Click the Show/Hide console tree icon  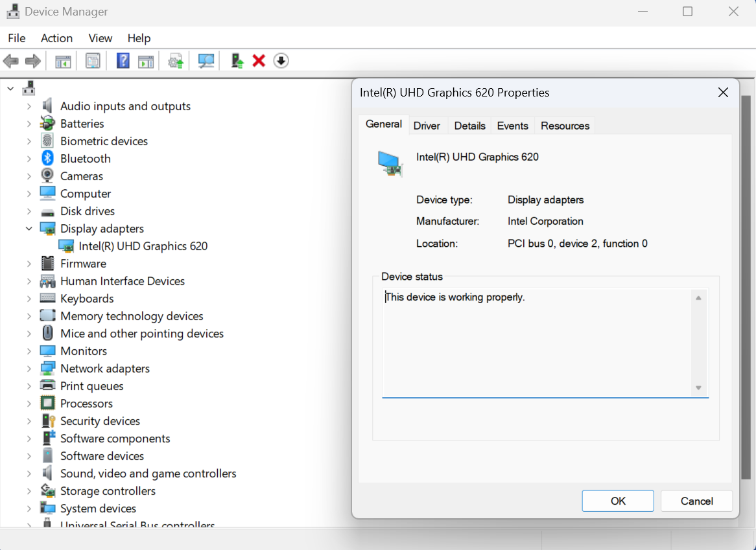point(62,60)
